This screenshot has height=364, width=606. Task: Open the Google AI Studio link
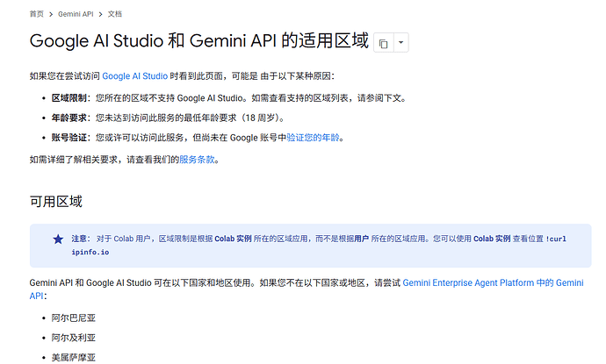(x=135, y=76)
